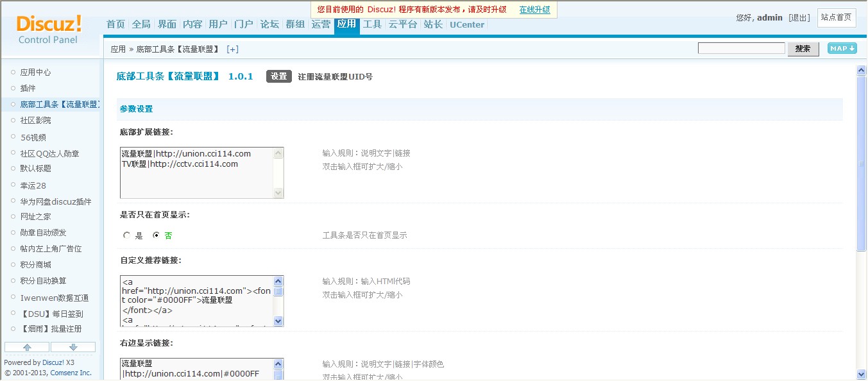
Task: Click the 在线升级 link
Action: coord(534,10)
